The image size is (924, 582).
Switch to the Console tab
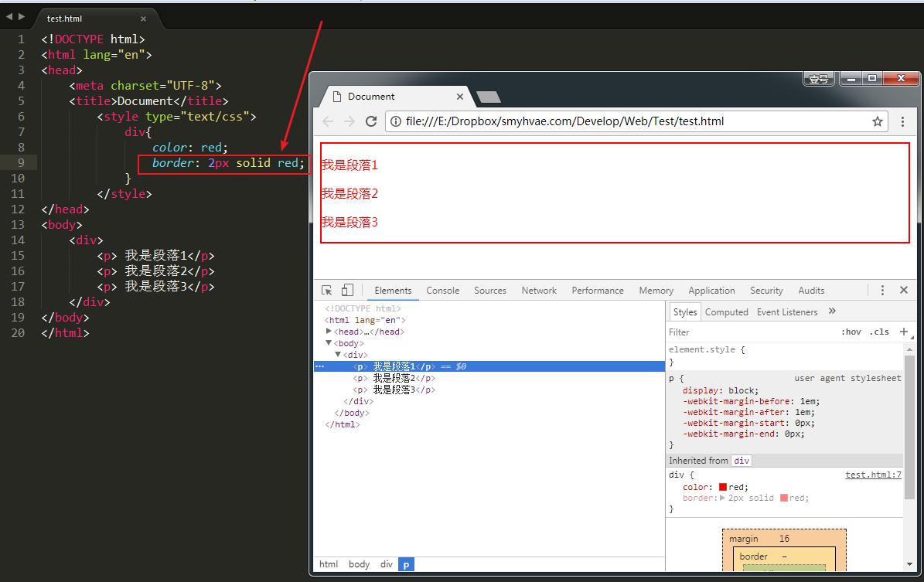pos(442,291)
